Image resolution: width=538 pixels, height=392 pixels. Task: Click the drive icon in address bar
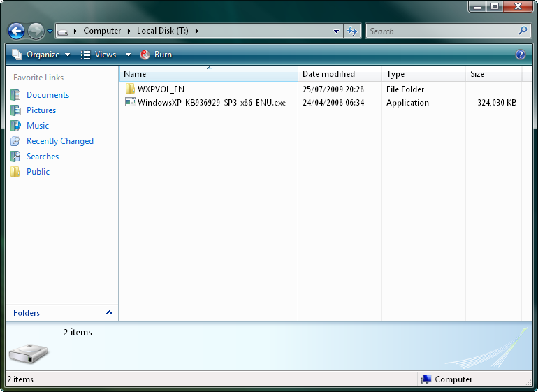[x=63, y=32]
